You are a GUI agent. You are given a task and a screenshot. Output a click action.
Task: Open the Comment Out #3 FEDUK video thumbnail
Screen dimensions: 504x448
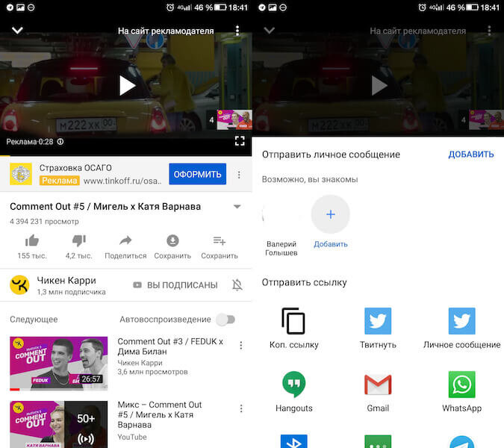(58, 364)
